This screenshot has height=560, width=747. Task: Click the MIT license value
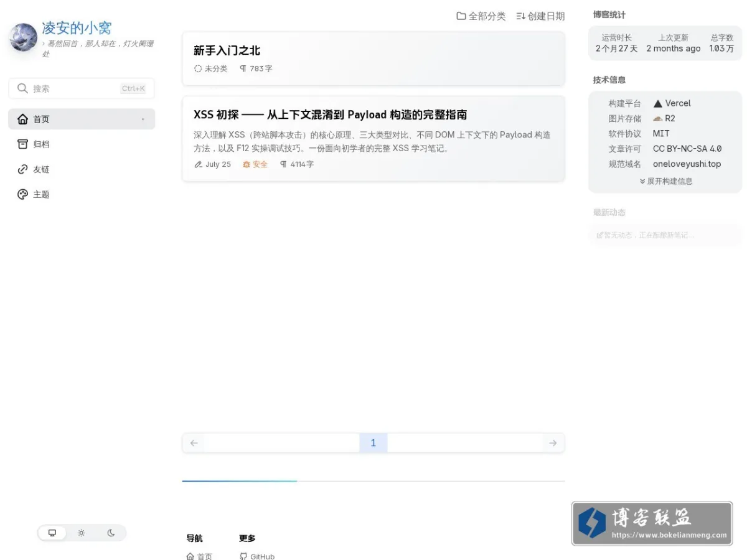[x=661, y=134]
